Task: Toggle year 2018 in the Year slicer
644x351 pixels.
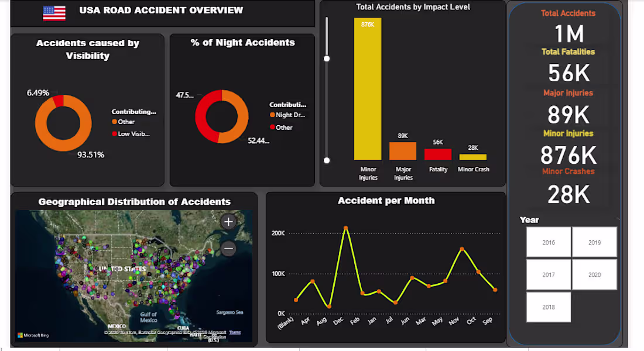Action: tap(548, 307)
